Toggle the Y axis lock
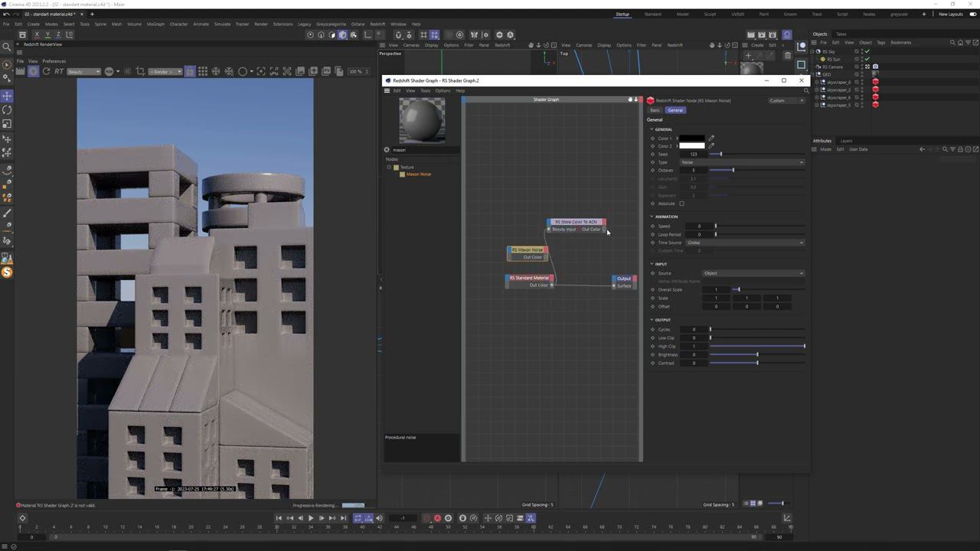 pyautogui.click(x=47, y=34)
